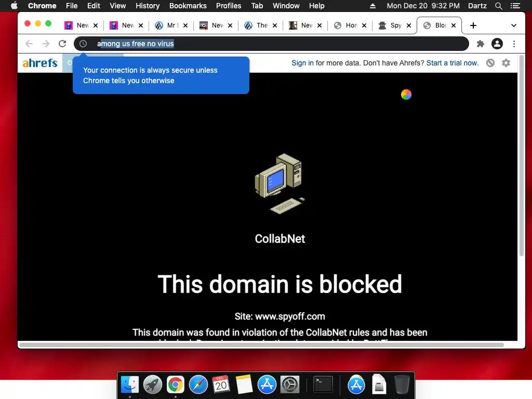This screenshot has height=399, width=532.
Task: Open Chrome's three-dot menu
Action: click(x=514, y=44)
